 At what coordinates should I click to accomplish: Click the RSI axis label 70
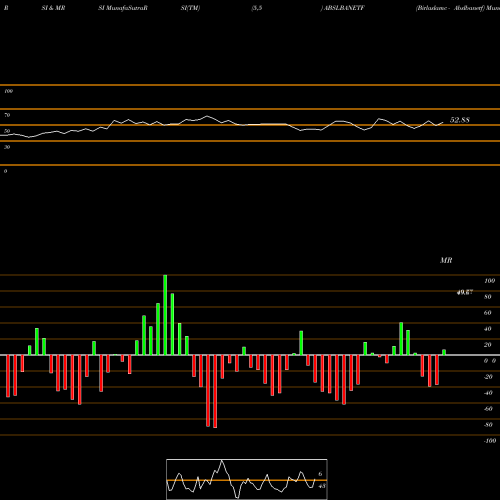(7, 115)
